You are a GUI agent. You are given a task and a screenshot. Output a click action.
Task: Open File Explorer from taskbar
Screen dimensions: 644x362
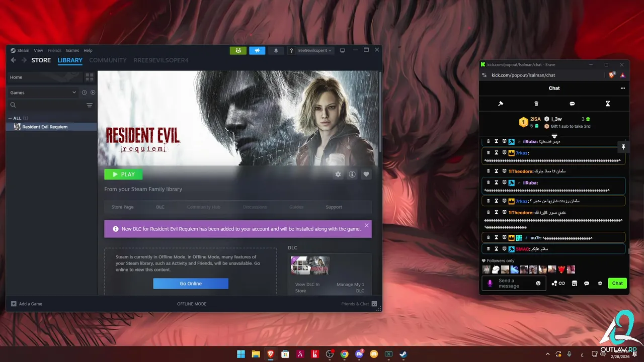pos(256,354)
